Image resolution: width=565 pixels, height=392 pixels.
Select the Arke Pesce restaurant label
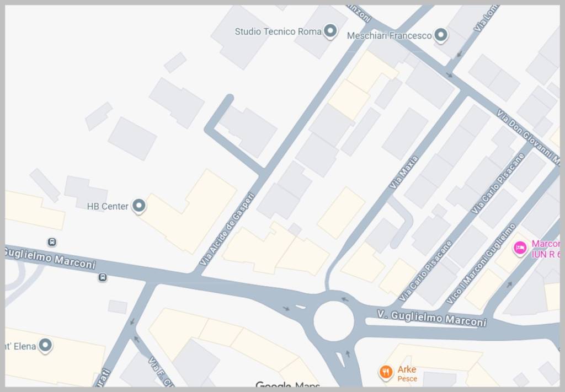point(407,373)
